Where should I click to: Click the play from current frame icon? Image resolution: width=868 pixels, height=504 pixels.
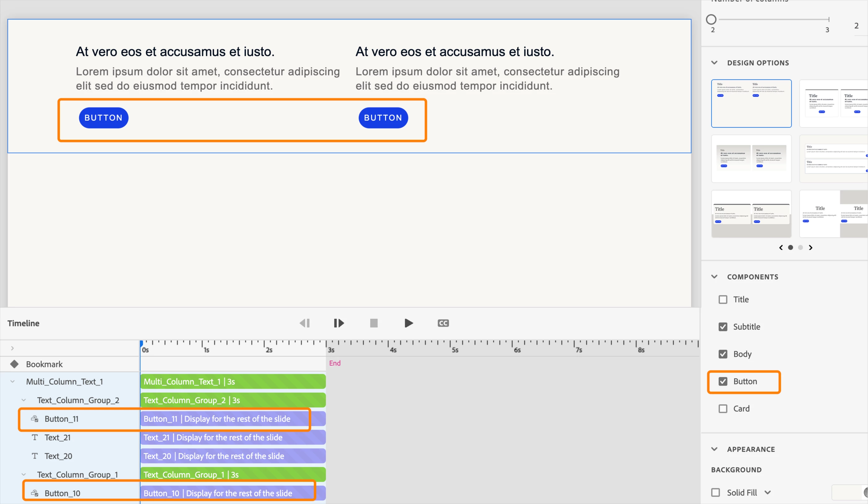(x=339, y=323)
